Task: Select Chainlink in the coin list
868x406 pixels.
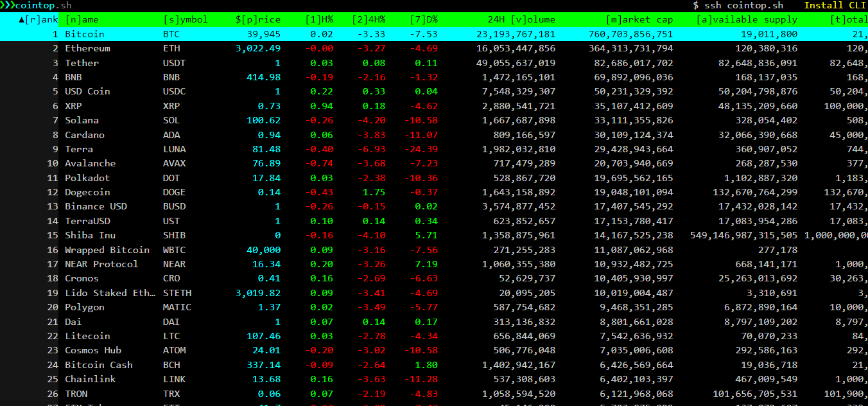Action: point(90,379)
